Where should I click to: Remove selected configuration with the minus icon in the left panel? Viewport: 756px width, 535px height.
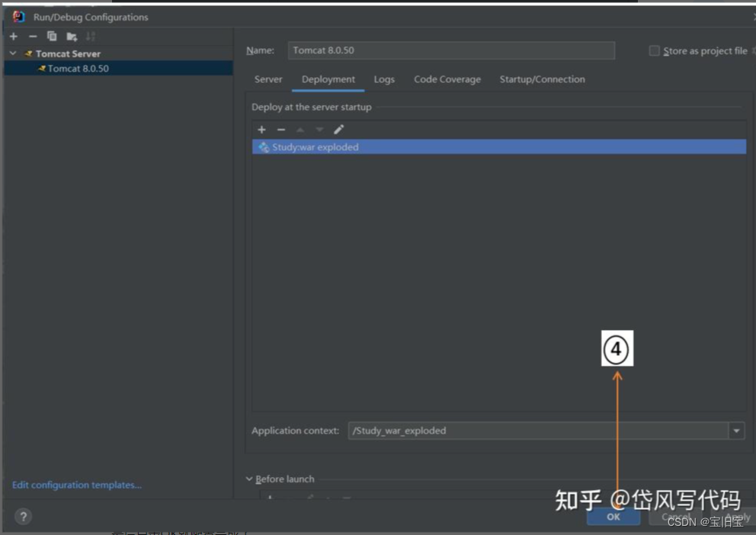pyautogui.click(x=33, y=37)
